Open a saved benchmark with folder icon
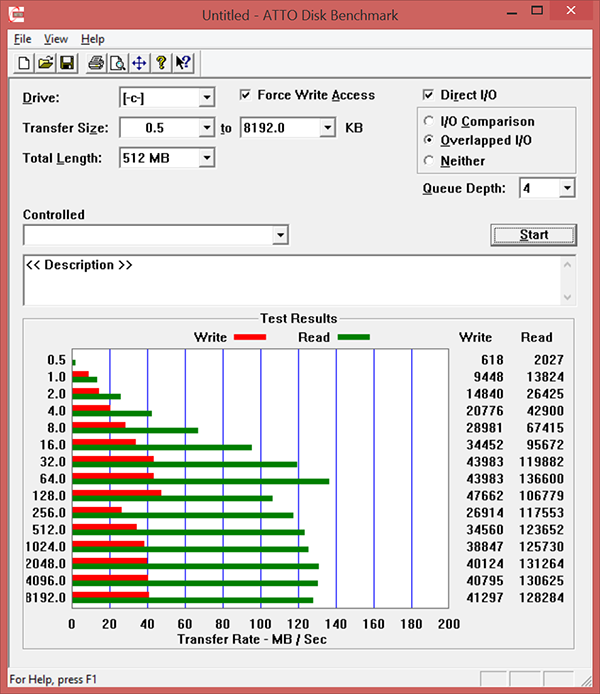The image size is (600, 694). click(x=46, y=63)
